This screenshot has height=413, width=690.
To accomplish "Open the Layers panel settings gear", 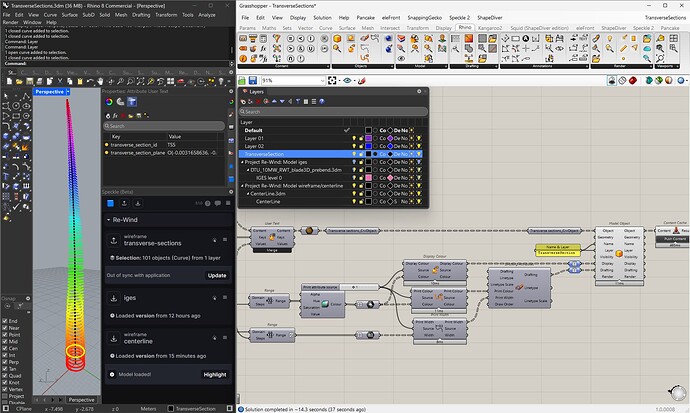I will pyautogui.click(x=421, y=91).
